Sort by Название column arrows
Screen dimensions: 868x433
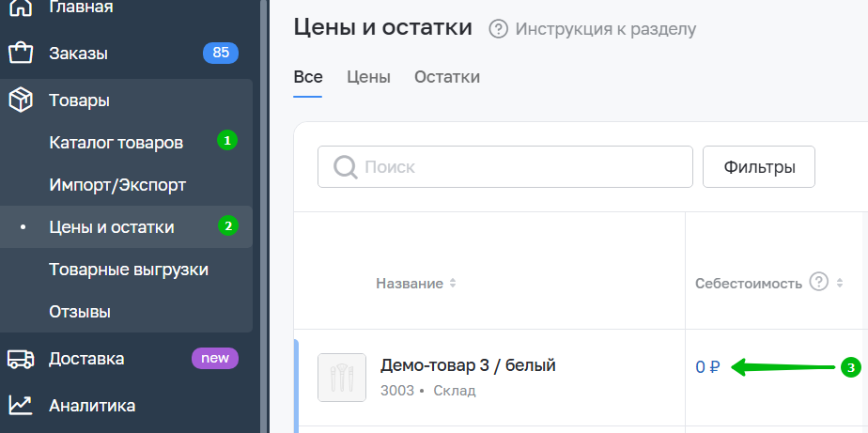tap(453, 283)
